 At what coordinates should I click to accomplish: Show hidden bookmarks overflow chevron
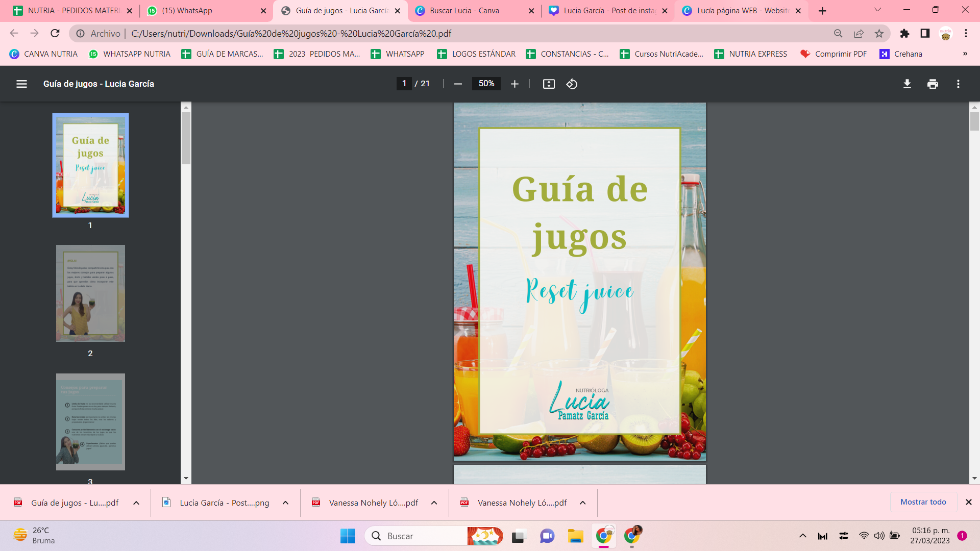click(965, 54)
